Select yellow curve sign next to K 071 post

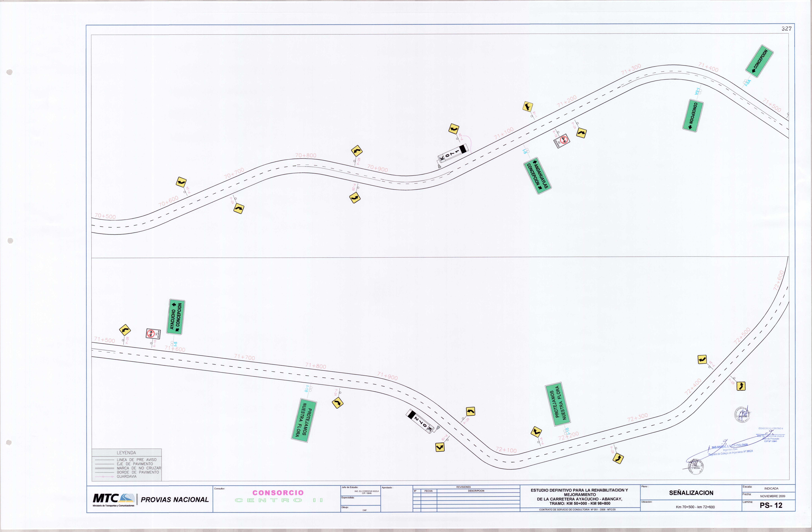coord(454,129)
